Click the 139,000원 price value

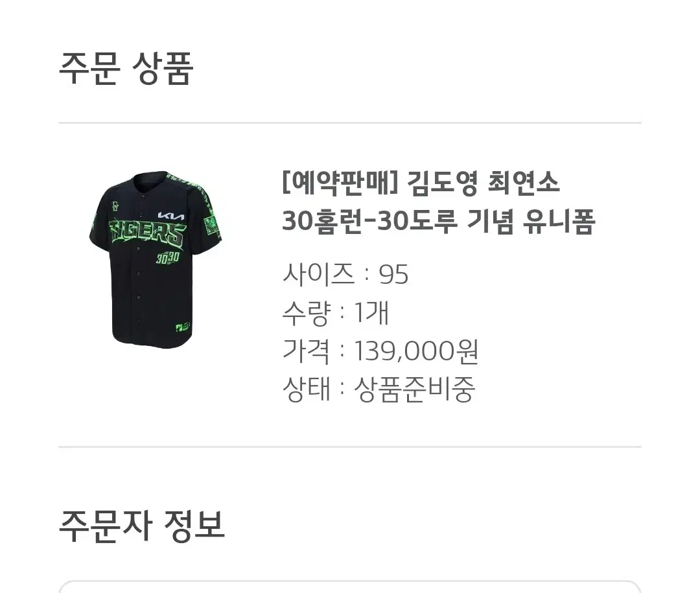(x=416, y=351)
